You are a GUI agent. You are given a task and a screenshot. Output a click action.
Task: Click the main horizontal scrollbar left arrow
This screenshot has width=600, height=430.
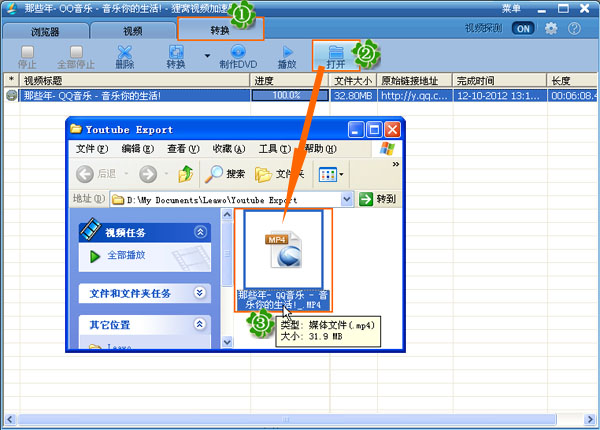click(10, 419)
